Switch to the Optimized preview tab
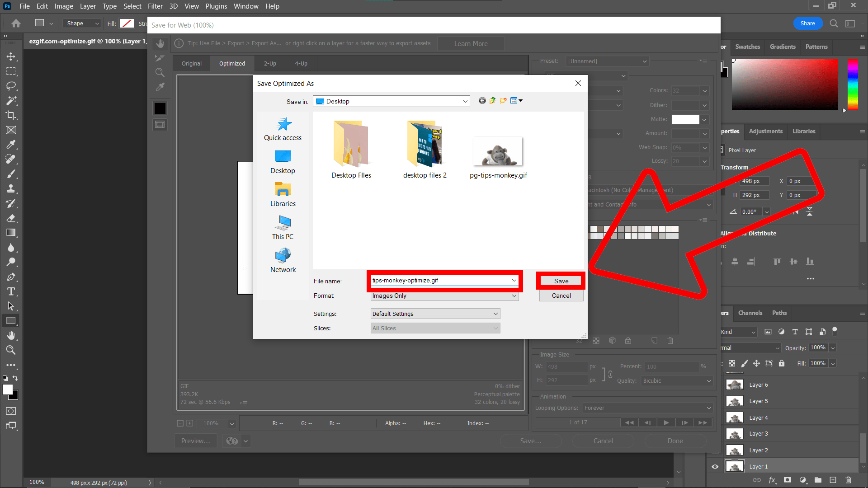 pos(232,63)
